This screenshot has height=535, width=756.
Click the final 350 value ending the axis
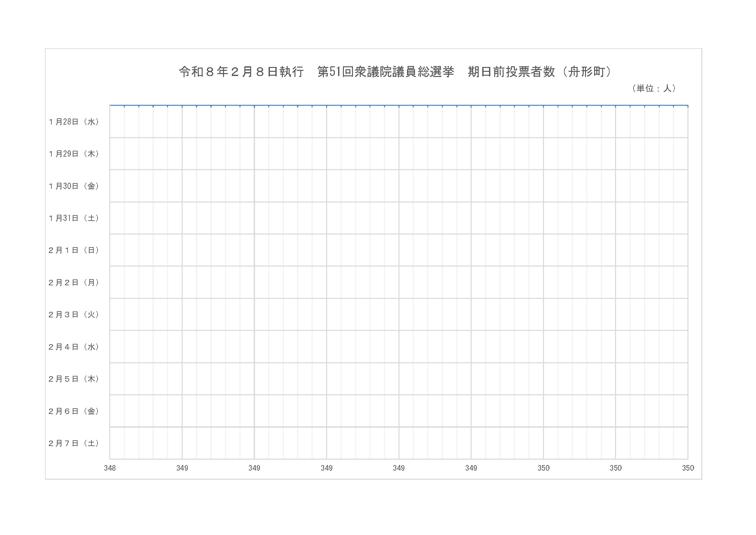point(688,468)
